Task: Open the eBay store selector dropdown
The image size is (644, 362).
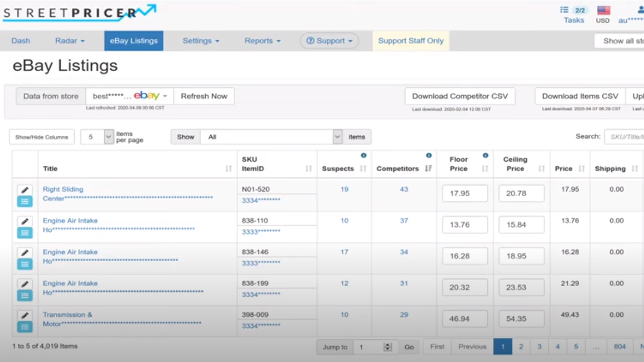Action: coord(165,96)
